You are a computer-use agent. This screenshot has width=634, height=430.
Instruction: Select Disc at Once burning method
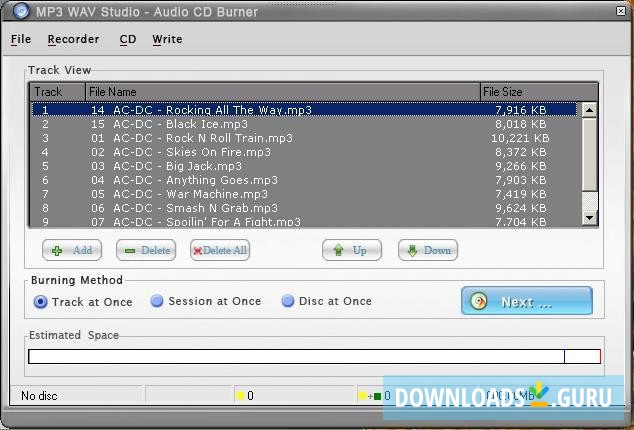[326, 301]
